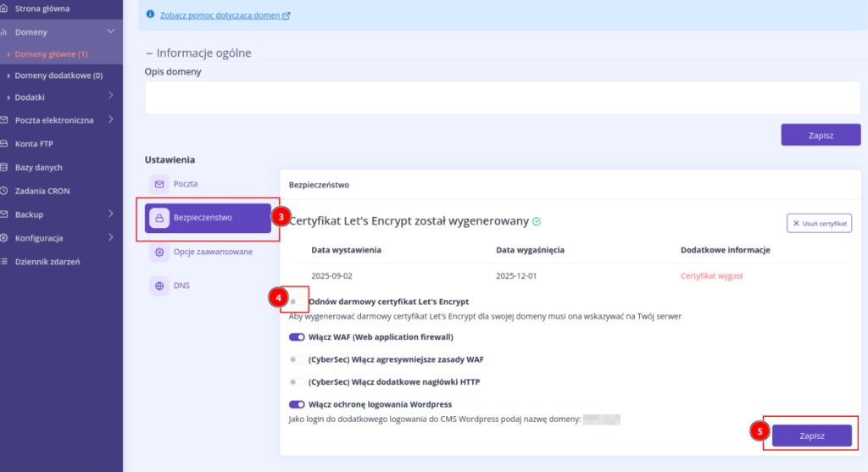Open Domeny główne (1) in sidebar
This screenshot has height=472, width=868.
(x=51, y=54)
